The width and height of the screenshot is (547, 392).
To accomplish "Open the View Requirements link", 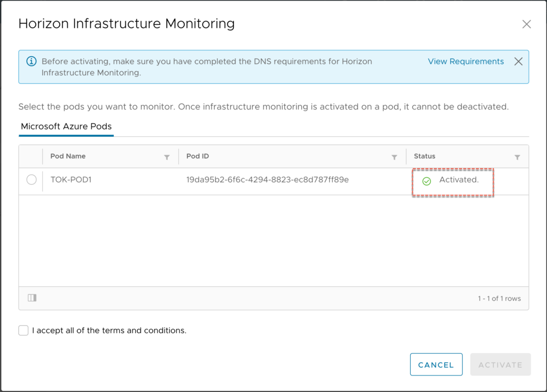I will click(465, 61).
